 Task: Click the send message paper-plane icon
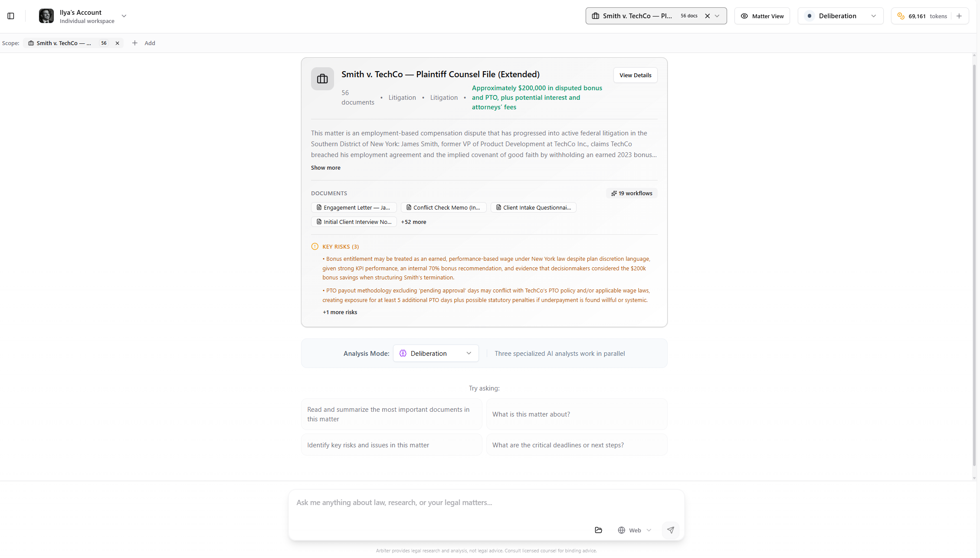[x=671, y=530]
